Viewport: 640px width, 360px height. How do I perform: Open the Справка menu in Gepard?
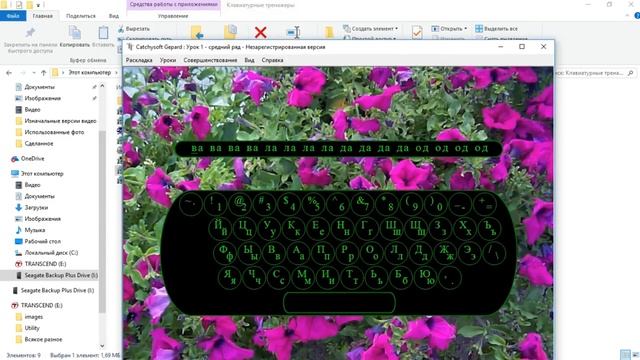click(x=272, y=60)
